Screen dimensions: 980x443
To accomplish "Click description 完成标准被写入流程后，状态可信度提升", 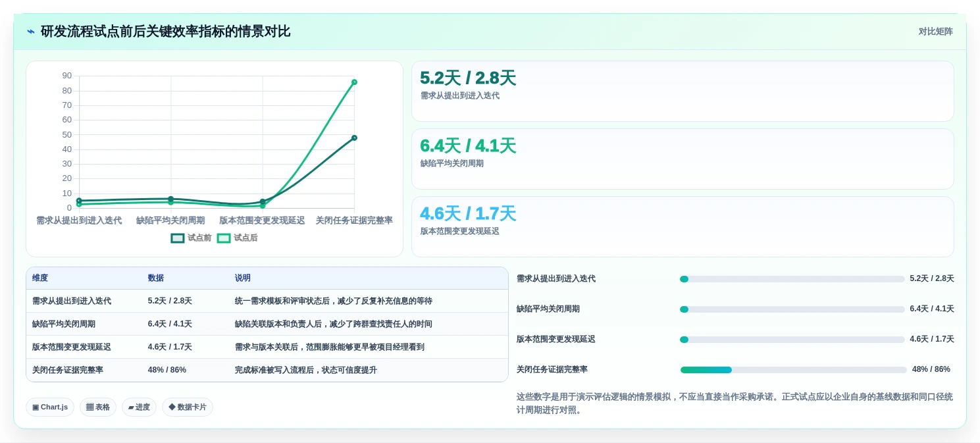I will (306, 370).
